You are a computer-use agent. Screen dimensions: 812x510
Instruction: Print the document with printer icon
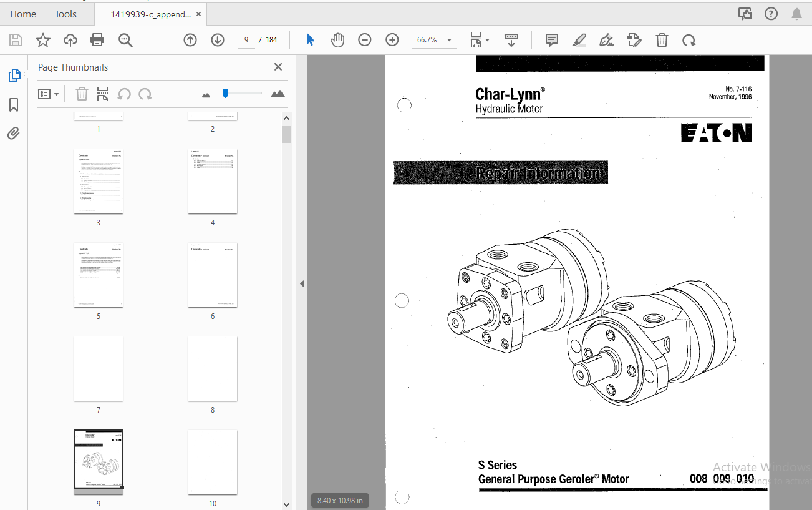tap(97, 41)
